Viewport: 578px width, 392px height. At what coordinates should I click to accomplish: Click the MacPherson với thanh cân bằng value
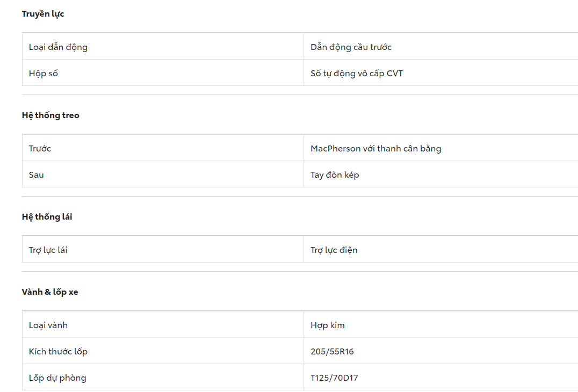pyautogui.click(x=375, y=148)
